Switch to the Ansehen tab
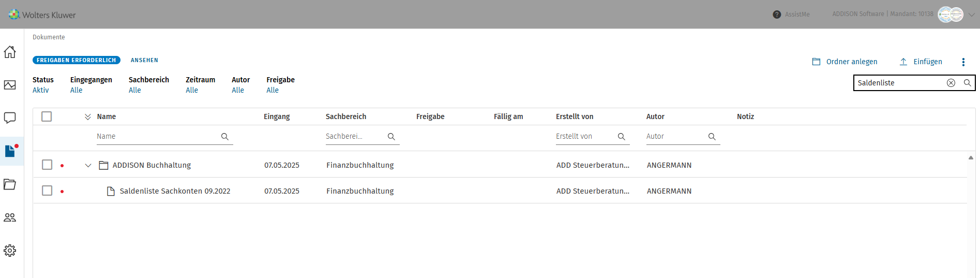The height and width of the screenshot is (278, 980). [x=144, y=60]
